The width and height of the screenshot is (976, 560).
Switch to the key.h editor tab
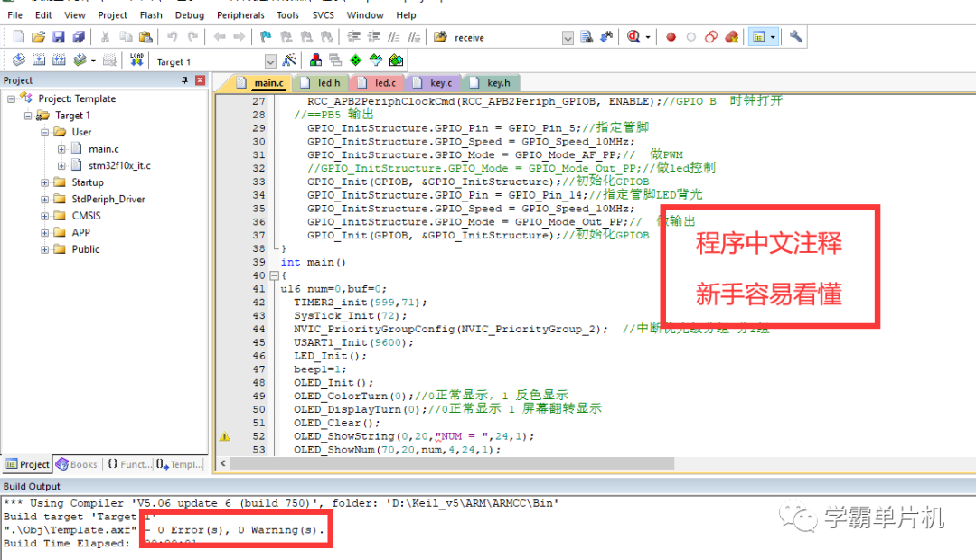491,83
